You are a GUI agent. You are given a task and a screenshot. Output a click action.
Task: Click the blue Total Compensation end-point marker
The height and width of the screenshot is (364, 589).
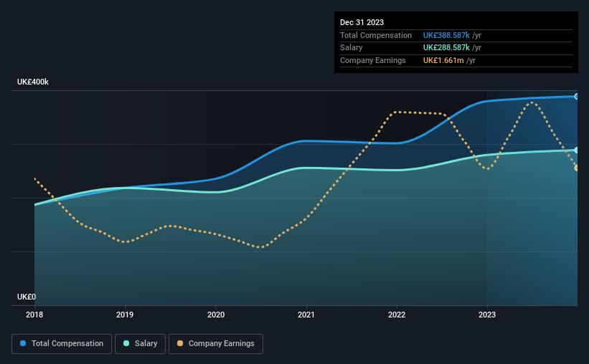click(x=576, y=97)
